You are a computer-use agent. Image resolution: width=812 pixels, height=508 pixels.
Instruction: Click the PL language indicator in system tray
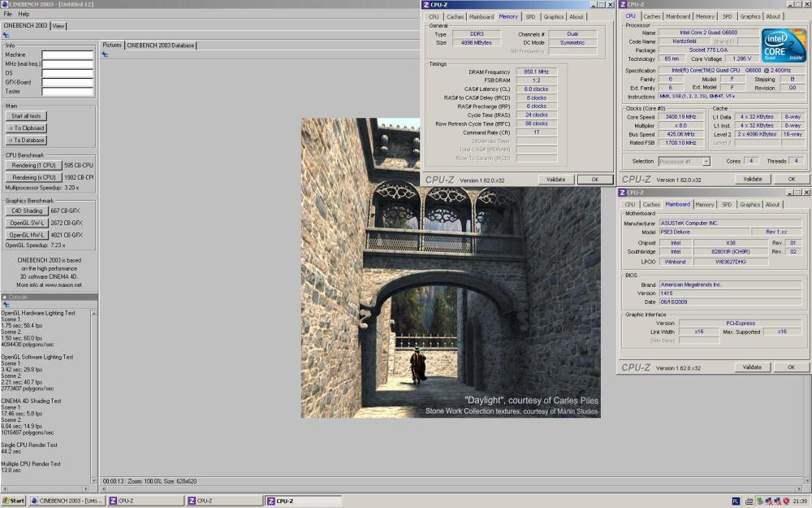tap(736, 501)
